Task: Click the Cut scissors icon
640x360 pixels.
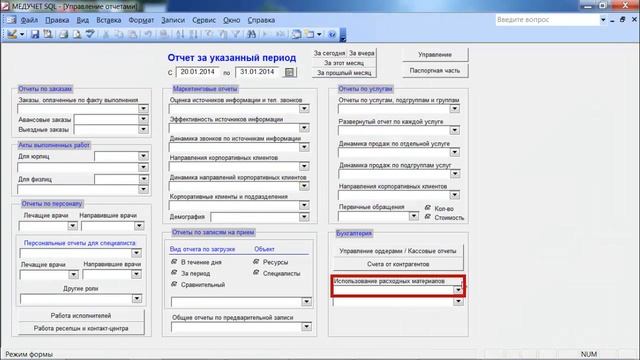Action: tap(106, 34)
